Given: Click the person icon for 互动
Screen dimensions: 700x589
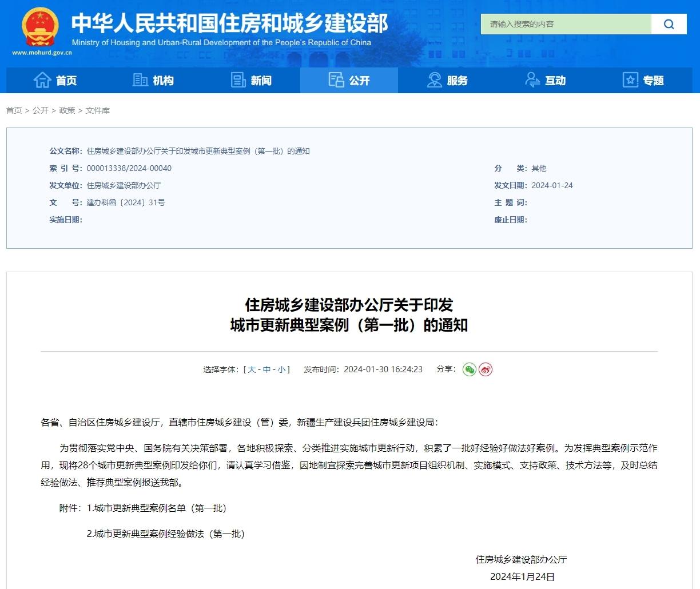Looking at the screenshot, I should click(x=532, y=81).
